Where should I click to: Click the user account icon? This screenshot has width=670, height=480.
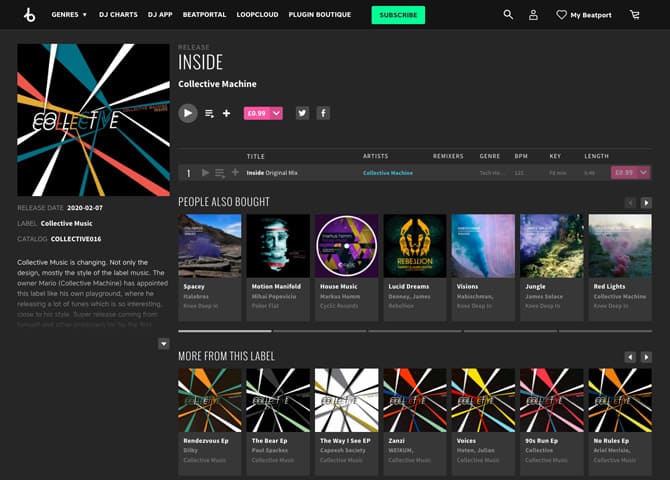pyautogui.click(x=534, y=15)
